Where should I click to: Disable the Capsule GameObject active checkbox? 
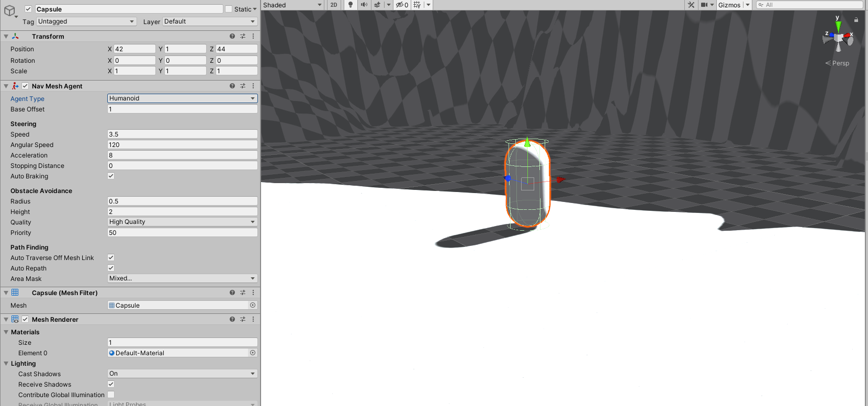[x=28, y=9]
